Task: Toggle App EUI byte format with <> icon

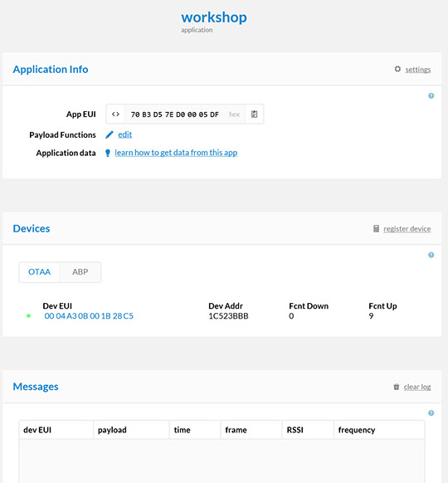Action: tap(115, 115)
